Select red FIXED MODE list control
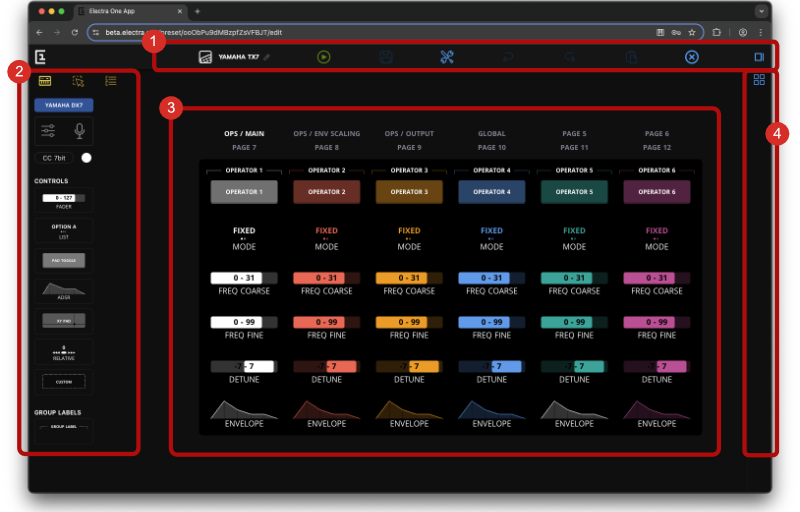This screenshot has height=512, width=800. pyautogui.click(x=327, y=238)
